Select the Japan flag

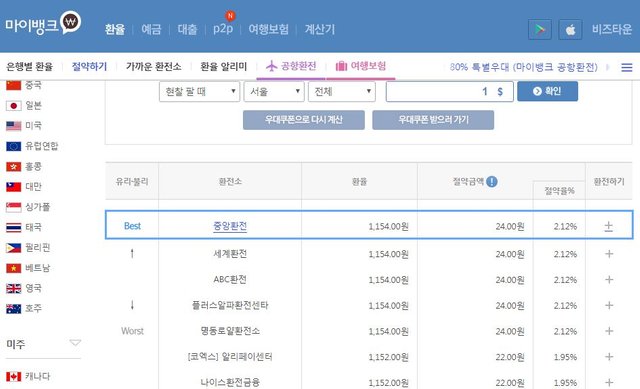click(x=13, y=106)
